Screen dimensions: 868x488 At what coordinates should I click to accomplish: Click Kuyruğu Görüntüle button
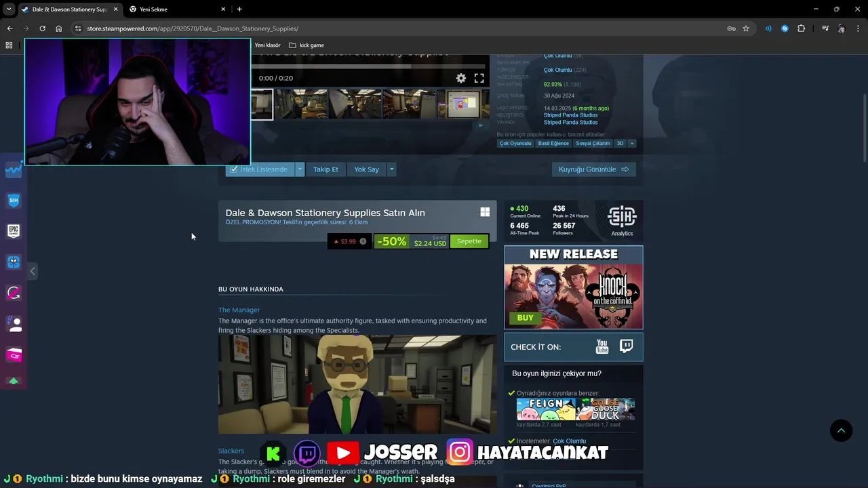pyautogui.click(x=593, y=169)
